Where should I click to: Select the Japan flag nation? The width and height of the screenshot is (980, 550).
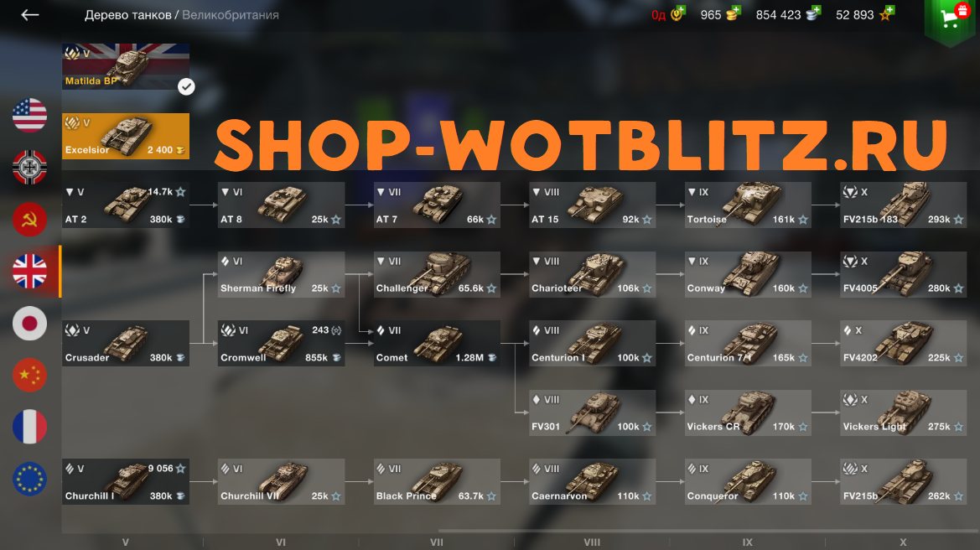29,323
